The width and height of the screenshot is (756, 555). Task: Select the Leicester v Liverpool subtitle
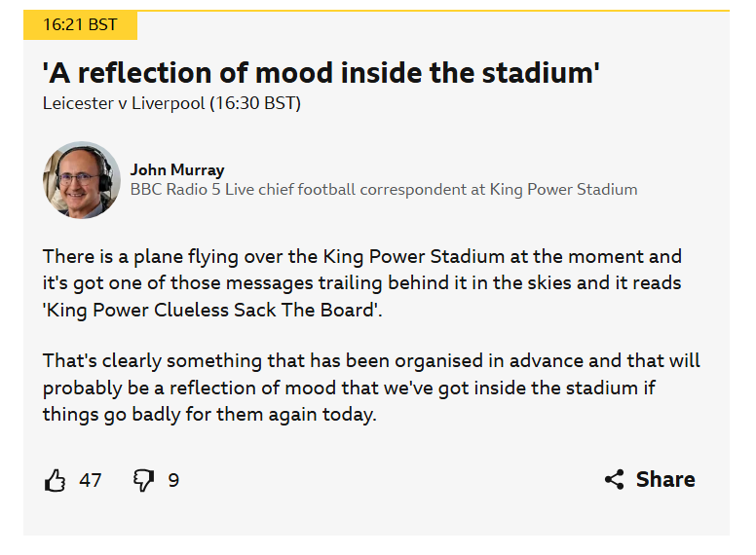click(171, 103)
